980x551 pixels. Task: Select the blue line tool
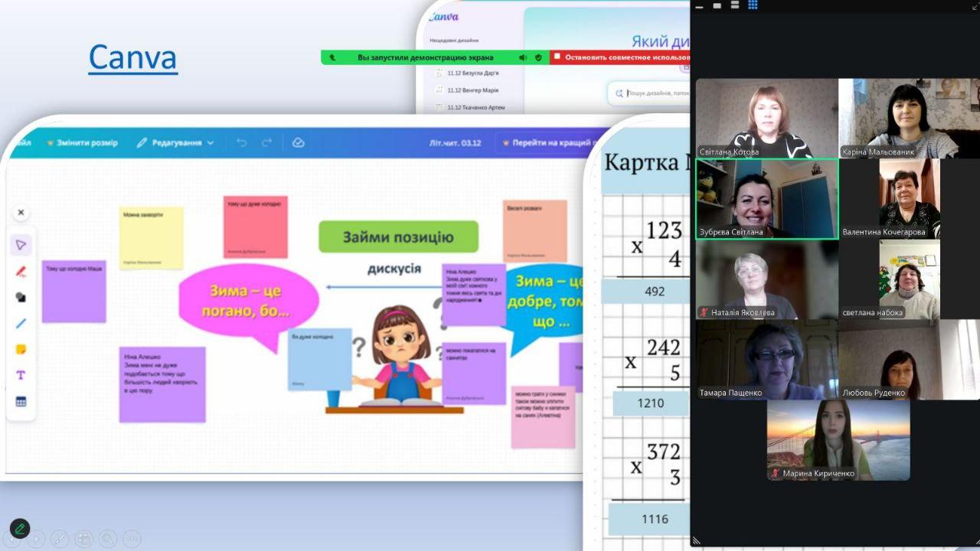21,323
